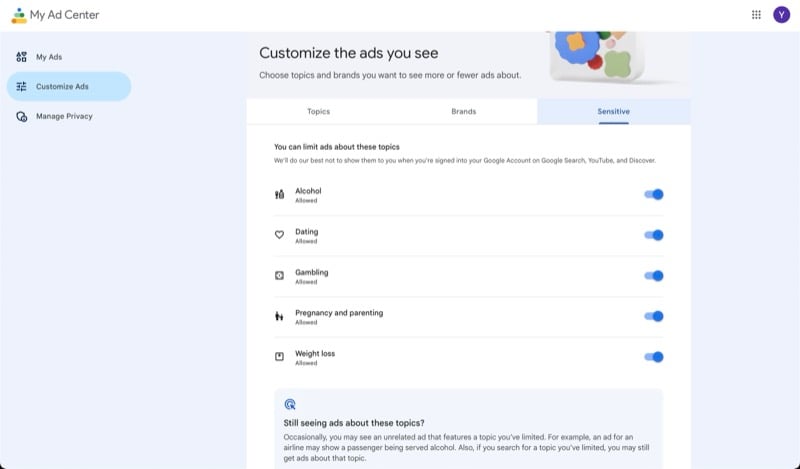Click the Gambling dice icon
The height and width of the screenshot is (469, 800).
point(279,275)
